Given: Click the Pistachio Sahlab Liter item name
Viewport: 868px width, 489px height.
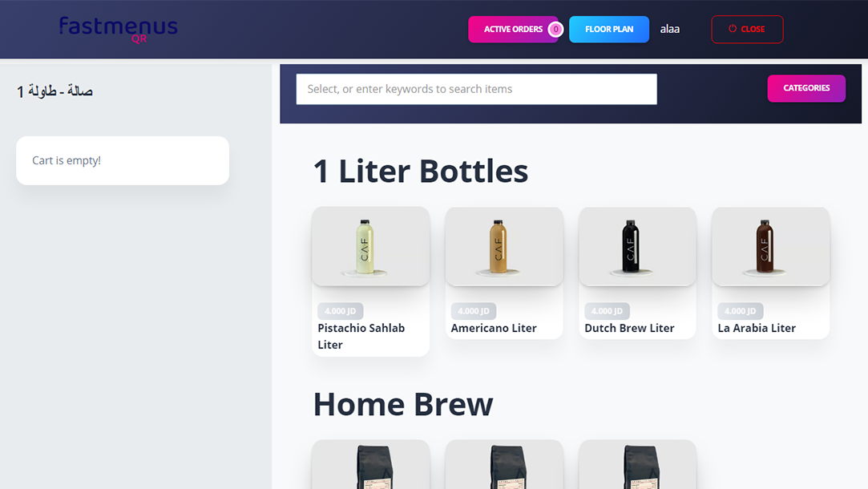Looking at the screenshot, I should click(x=361, y=336).
